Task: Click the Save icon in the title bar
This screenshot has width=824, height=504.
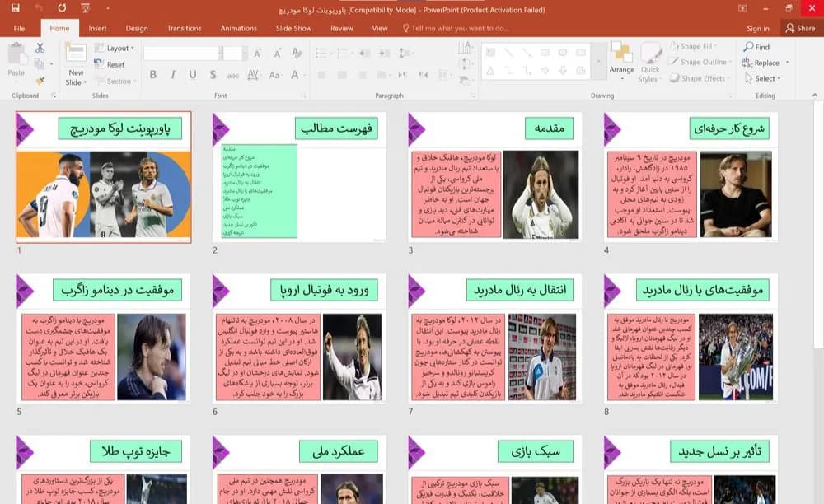Action: [x=15, y=8]
